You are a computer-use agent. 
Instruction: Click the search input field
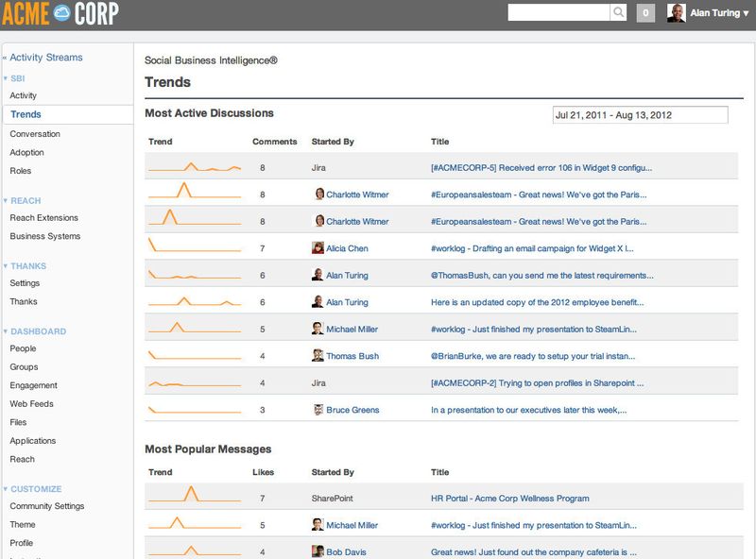click(558, 12)
